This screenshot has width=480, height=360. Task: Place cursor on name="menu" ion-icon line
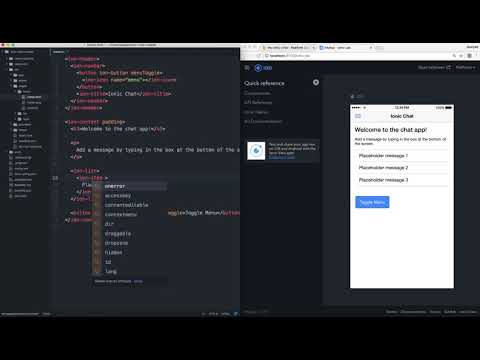[x=129, y=80]
